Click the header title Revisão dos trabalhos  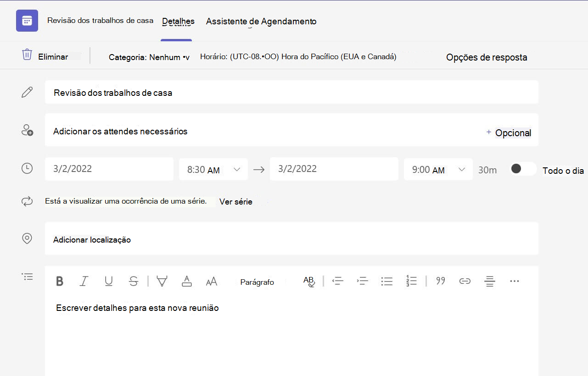[100, 21]
